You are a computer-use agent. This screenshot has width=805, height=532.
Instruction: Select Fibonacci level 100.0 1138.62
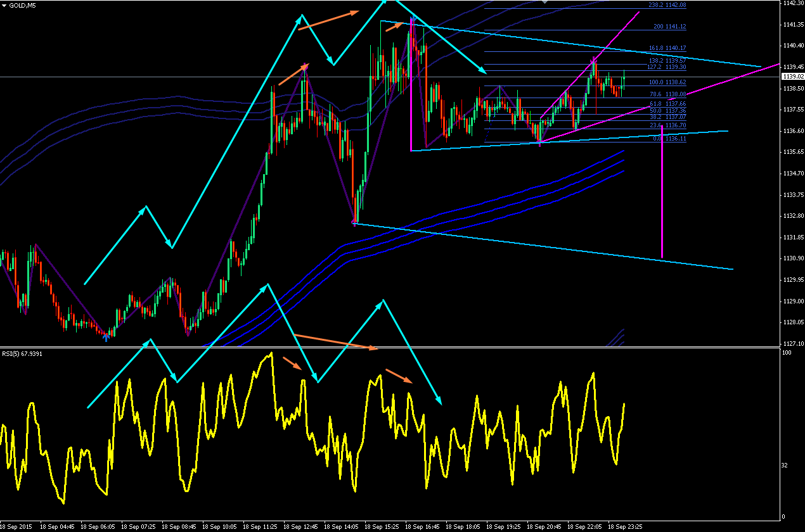click(667, 82)
